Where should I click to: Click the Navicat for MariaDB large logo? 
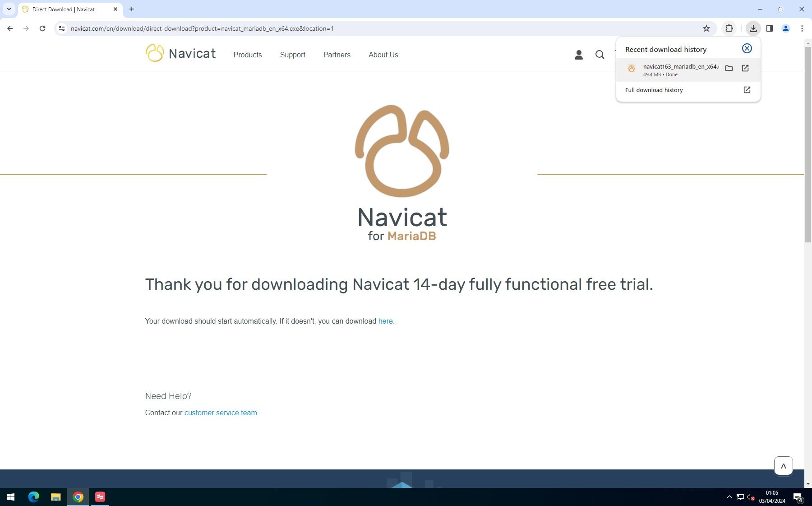[x=402, y=173]
